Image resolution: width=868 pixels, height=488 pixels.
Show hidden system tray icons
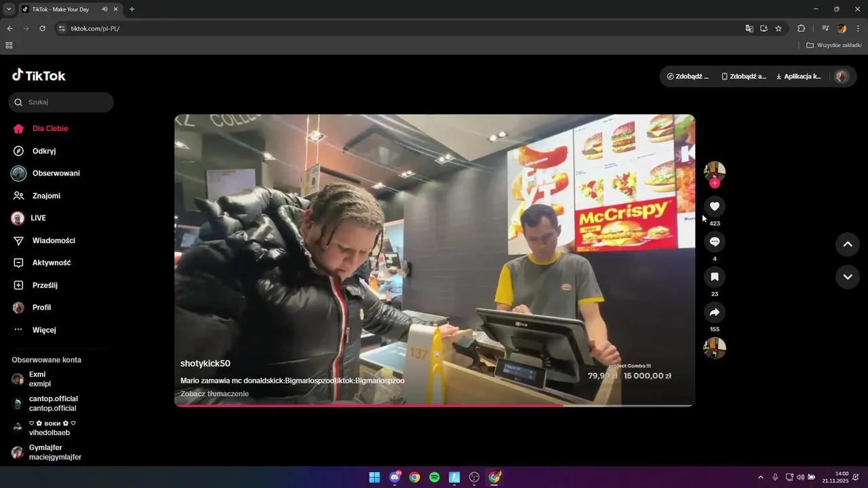(x=760, y=477)
